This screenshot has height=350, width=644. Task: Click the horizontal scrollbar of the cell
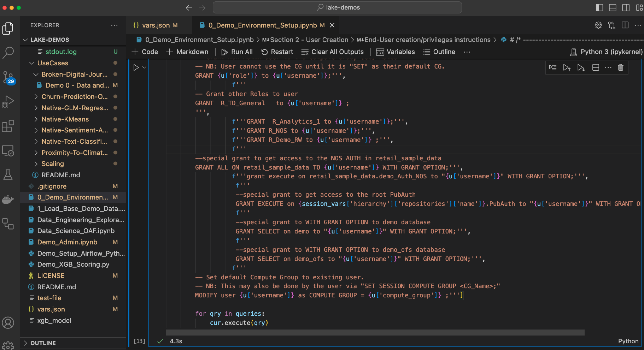(x=375, y=333)
